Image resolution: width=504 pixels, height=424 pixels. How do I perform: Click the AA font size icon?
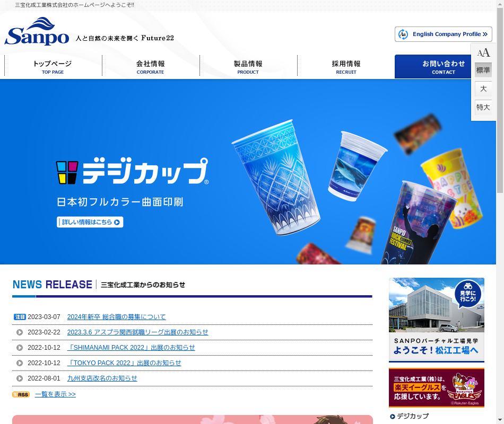tap(483, 52)
